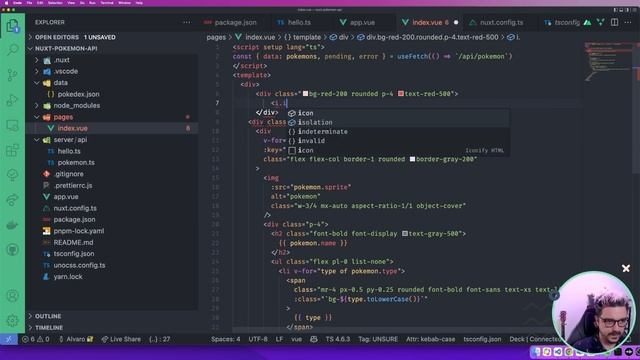Open Source Control view in activity bar
640x360 pixels.
[13, 75]
